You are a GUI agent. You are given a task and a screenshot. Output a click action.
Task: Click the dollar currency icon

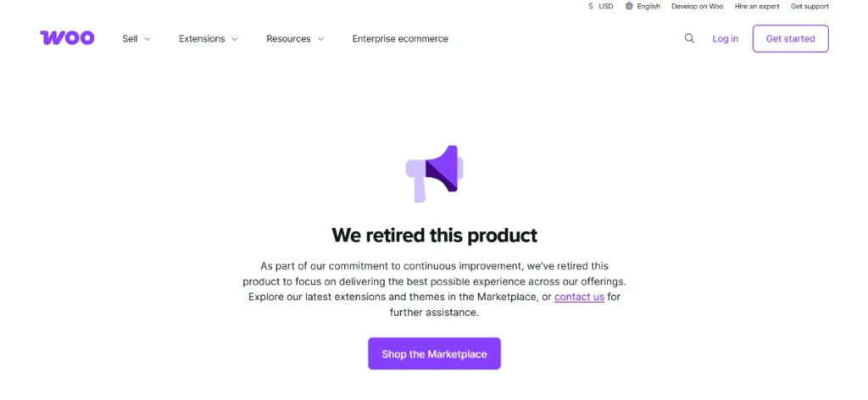(x=591, y=7)
